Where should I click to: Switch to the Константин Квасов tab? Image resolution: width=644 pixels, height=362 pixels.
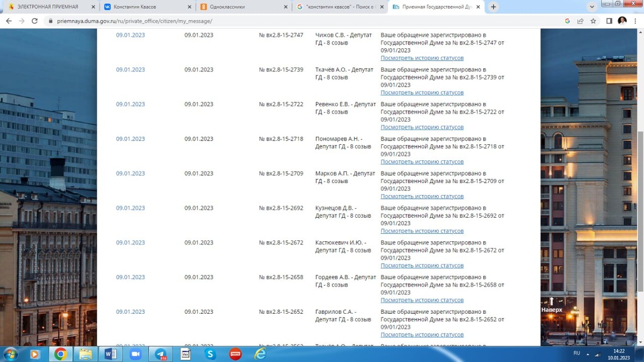pos(148,7)
